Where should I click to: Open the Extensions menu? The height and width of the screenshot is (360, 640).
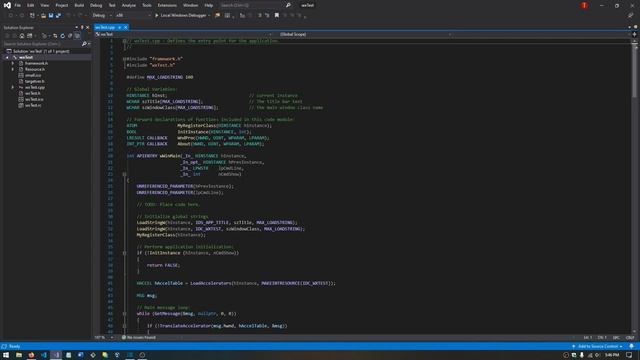[x=167, y=5]
